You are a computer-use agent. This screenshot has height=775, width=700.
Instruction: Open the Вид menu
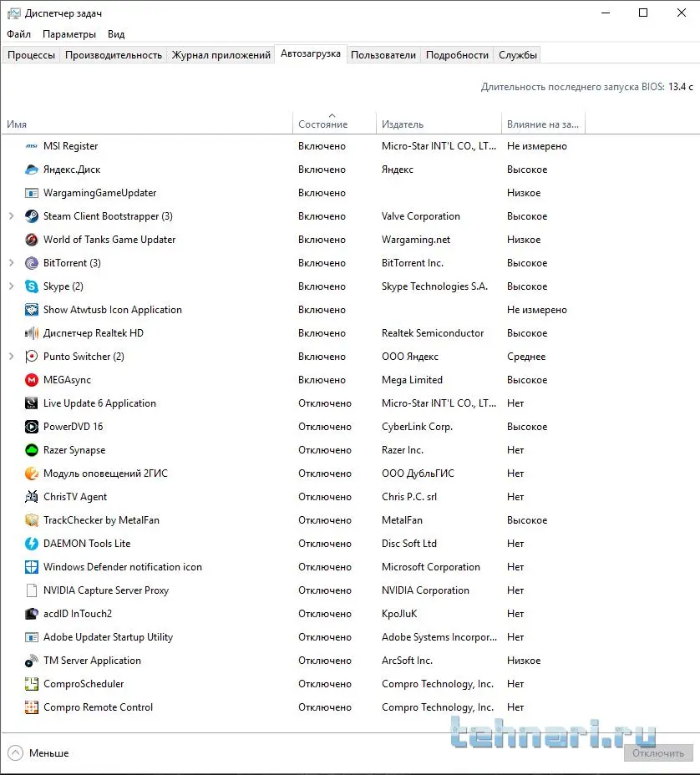pos(116,34)
